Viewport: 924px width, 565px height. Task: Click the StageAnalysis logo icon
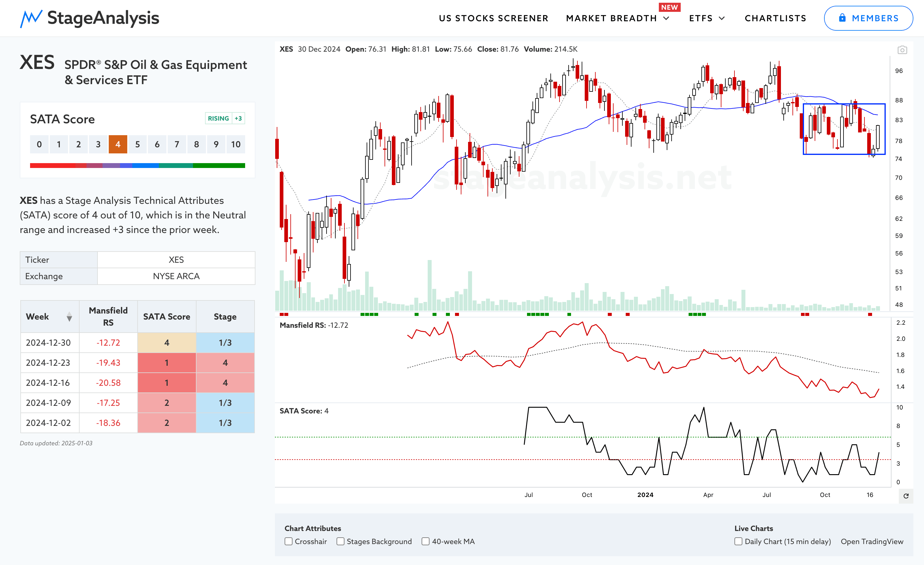(x=31, y=18)
